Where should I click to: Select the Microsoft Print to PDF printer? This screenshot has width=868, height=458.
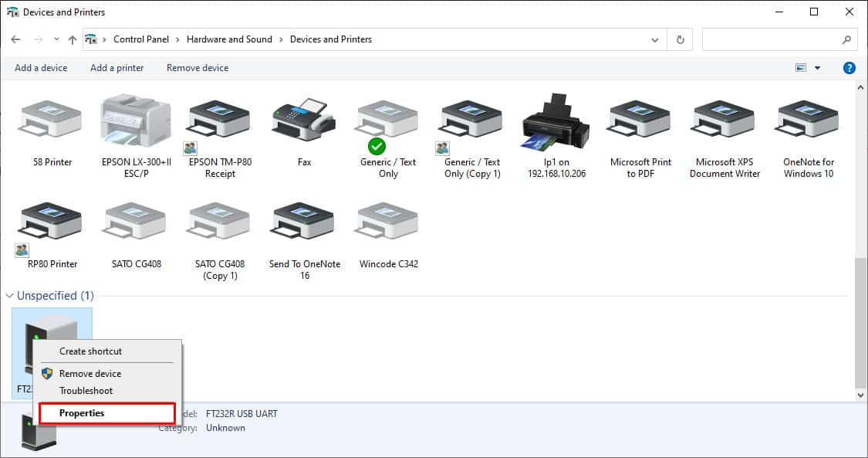pos(640,118)
